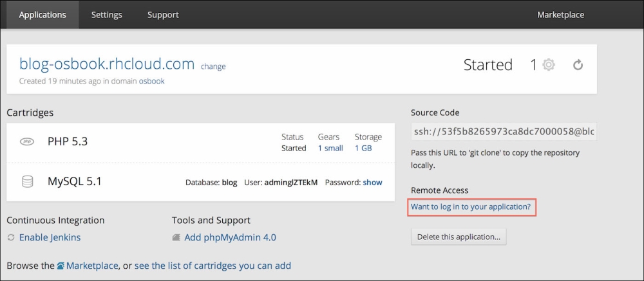Open the Applications tab
The image size is (644, 281).
(43, 14)
